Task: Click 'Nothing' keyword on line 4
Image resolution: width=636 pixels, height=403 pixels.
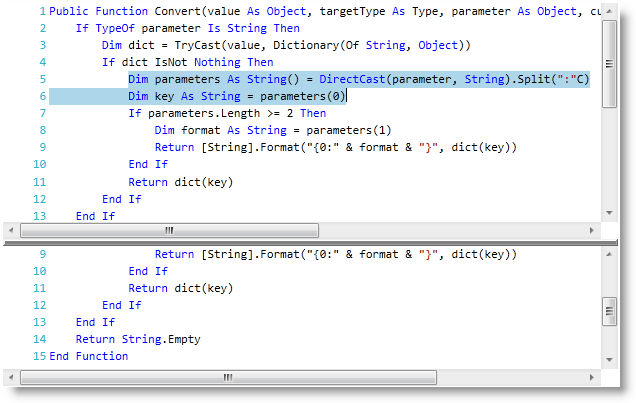Action: point(217,62)
